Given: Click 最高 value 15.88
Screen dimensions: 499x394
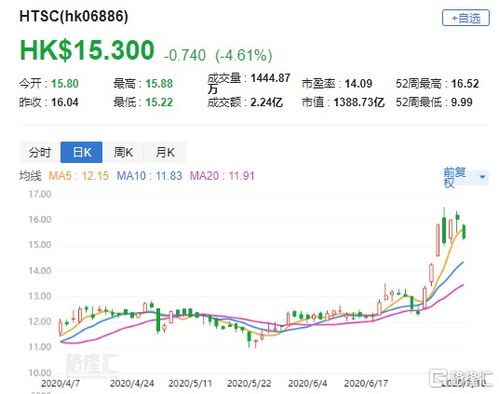Looking at the screenshot, I should 159,83.
